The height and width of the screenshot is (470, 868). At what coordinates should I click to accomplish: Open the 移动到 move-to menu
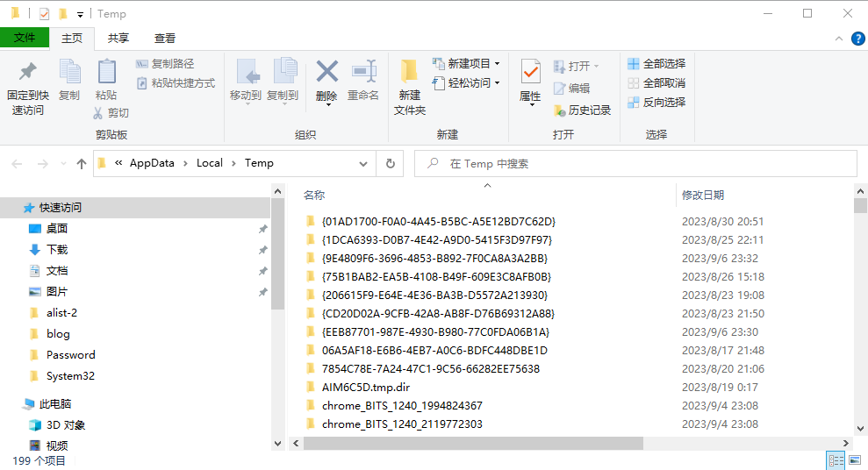point(245,80)
